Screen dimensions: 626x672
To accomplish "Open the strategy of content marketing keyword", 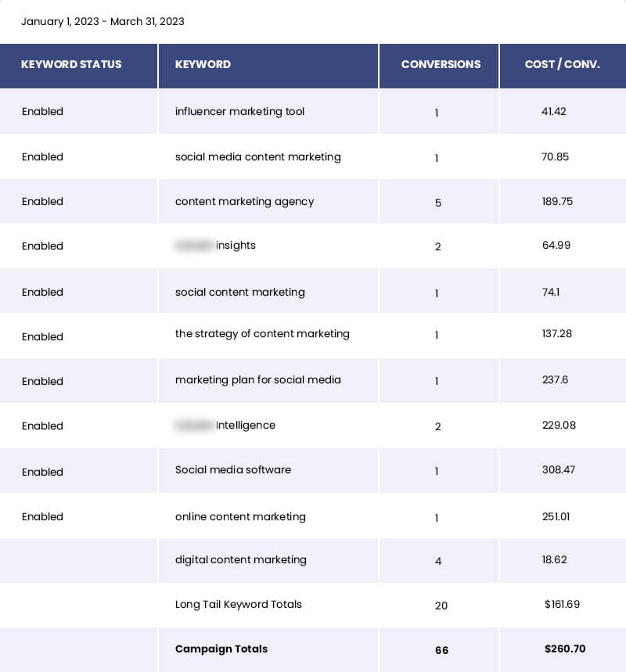I will [x=262, y=333].
